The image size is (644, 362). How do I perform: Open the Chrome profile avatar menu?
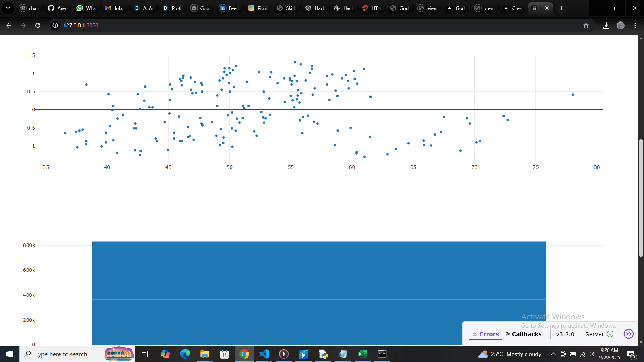(x=621, y=25)
